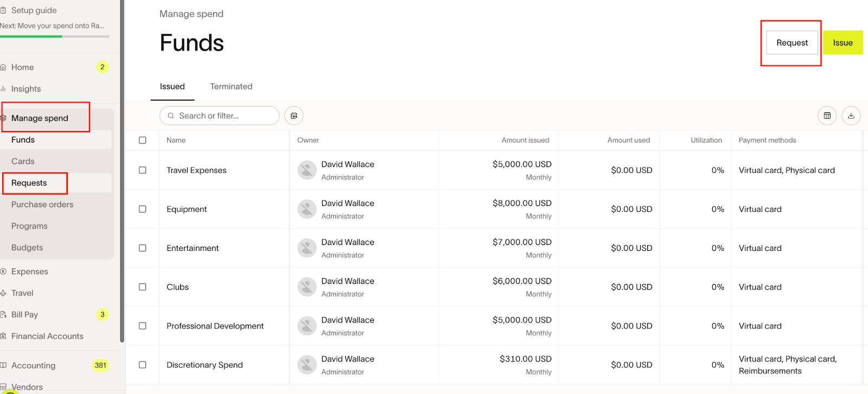Switch to the Terminated tab
Screen dimensions: 868x394
[x=231, y=87]
